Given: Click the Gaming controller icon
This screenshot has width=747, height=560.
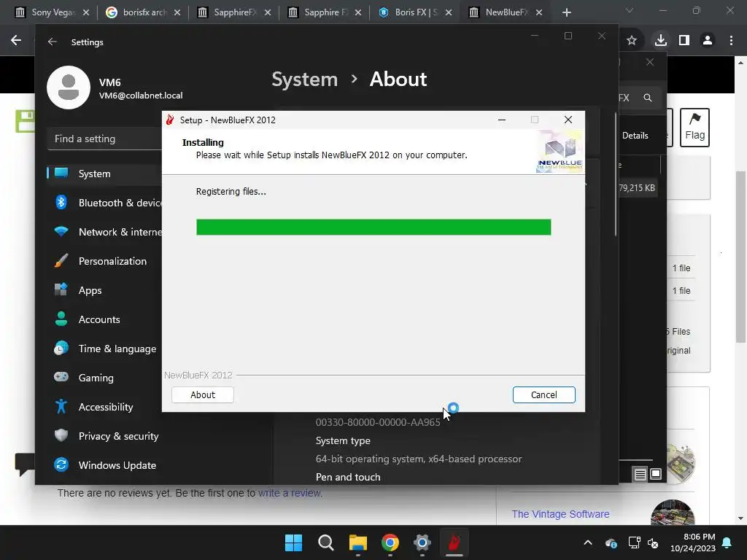Looking at the screenshot, I should pyautogui.click(x=61, y=377).
